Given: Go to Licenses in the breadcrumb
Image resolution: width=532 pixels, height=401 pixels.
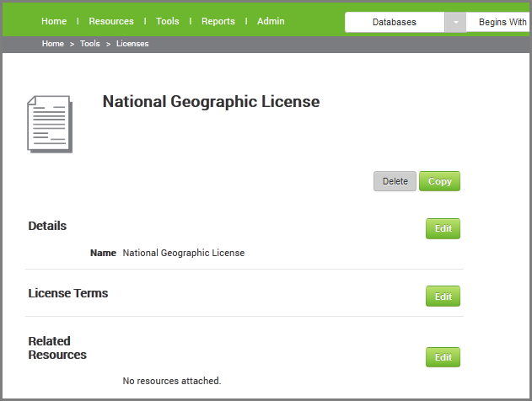Looking at the screenshot, I should [x=132, y=44].
